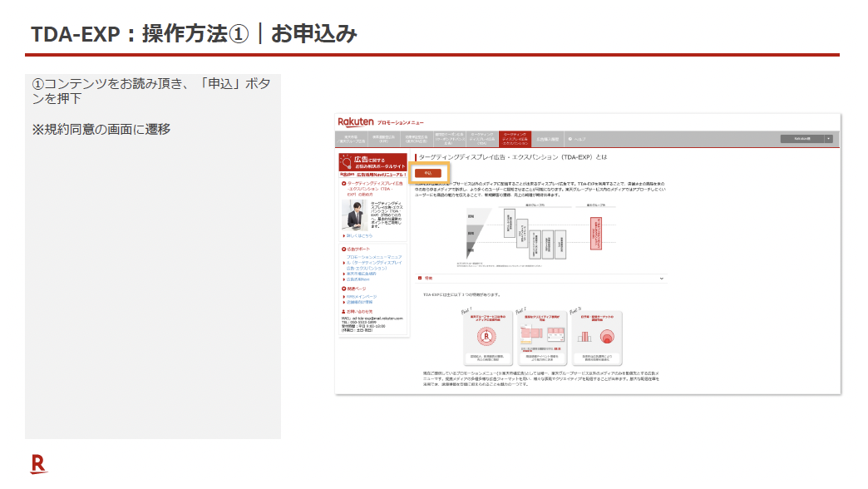
Task: Click the red TDA-EXP box in the diagram
Action: coord(596,233)
